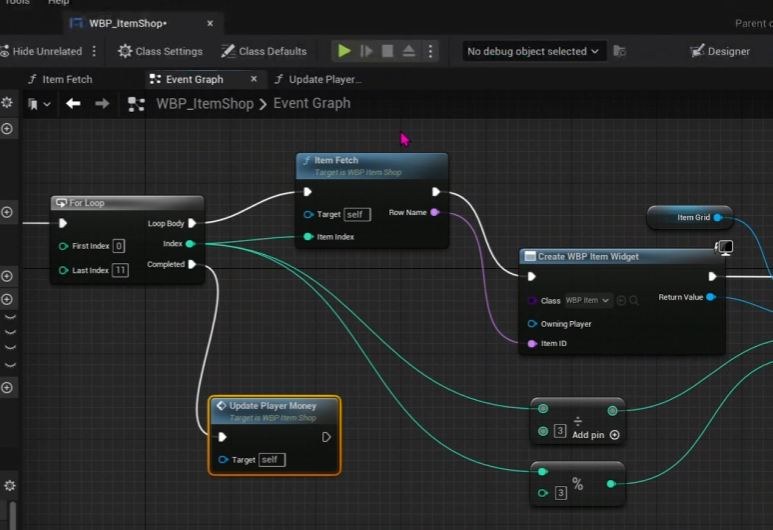Click the Item Fetch execution output pin
This screenshot has width=773, height=530.
[436, 192]
